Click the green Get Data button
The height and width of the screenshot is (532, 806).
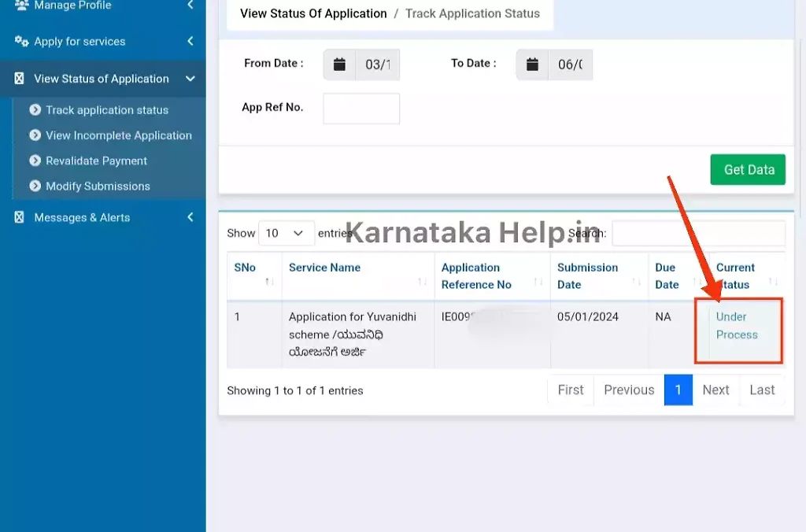click(x=748, y=170)
